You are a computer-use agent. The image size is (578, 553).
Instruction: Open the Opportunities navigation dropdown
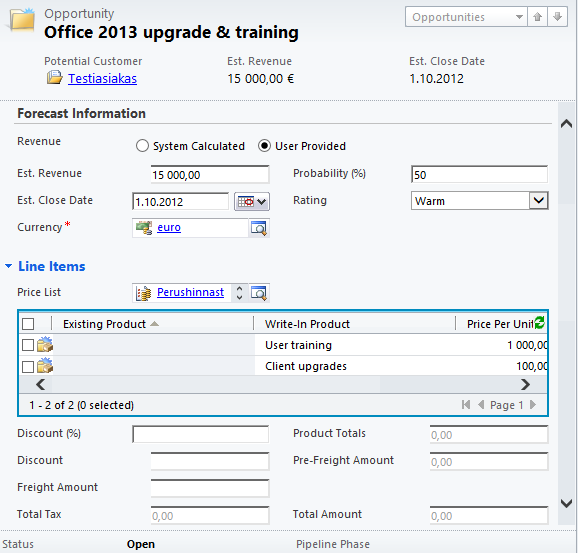[x=466, y=17]
